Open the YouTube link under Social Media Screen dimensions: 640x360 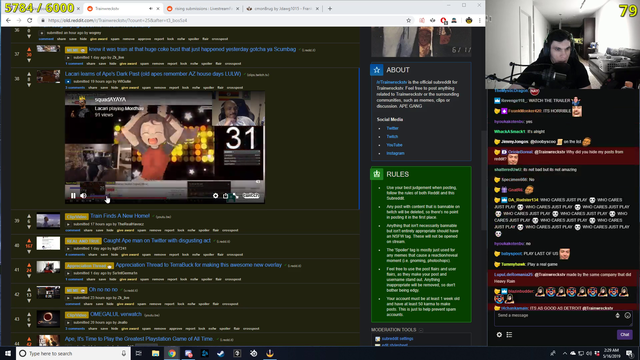coord(394,145)
